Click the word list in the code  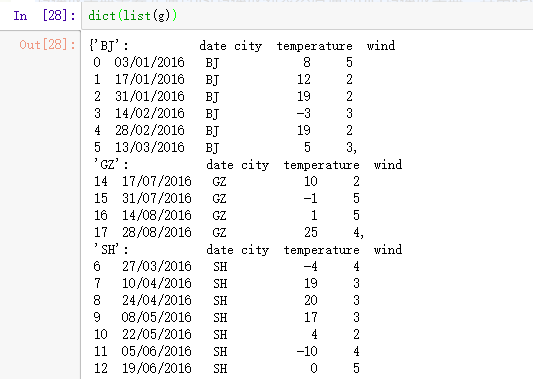[137, 16]
